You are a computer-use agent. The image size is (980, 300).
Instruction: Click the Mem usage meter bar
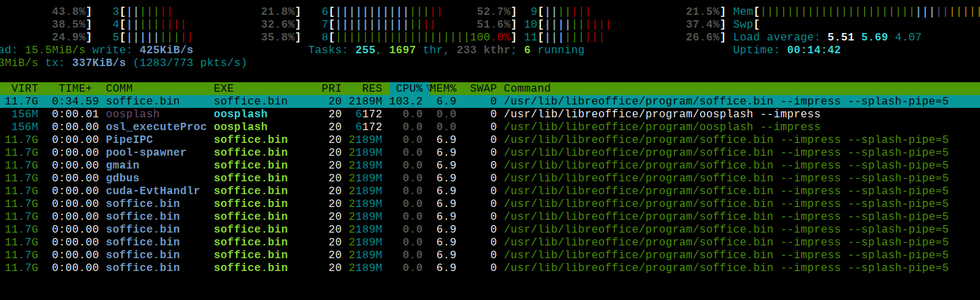coord(863,11)
